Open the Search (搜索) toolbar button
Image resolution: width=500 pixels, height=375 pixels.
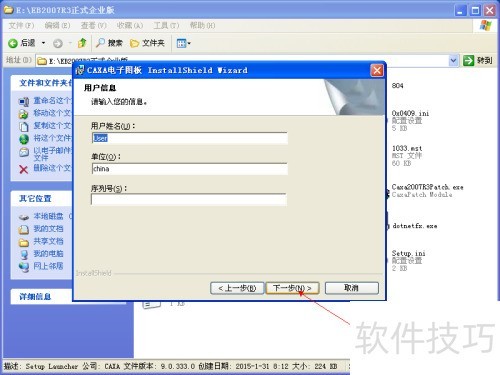point(109,43)
